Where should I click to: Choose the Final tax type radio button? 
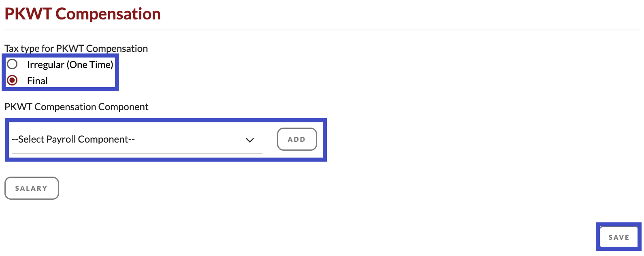(13, 81)
